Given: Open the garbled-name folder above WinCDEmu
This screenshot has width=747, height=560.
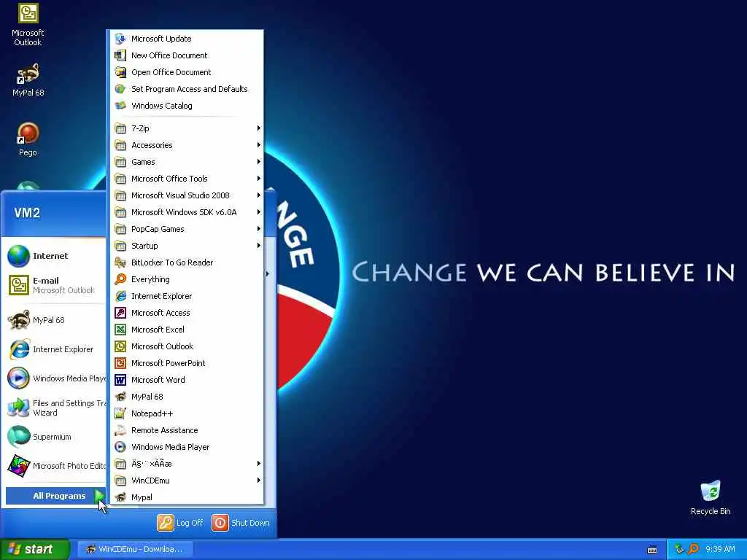Looking at the screenshot, I should (187, 464).
